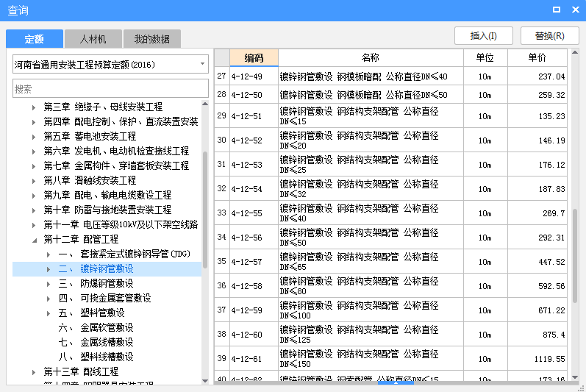Click the 替换(R) button
The image size is (586, 392).
549,36
